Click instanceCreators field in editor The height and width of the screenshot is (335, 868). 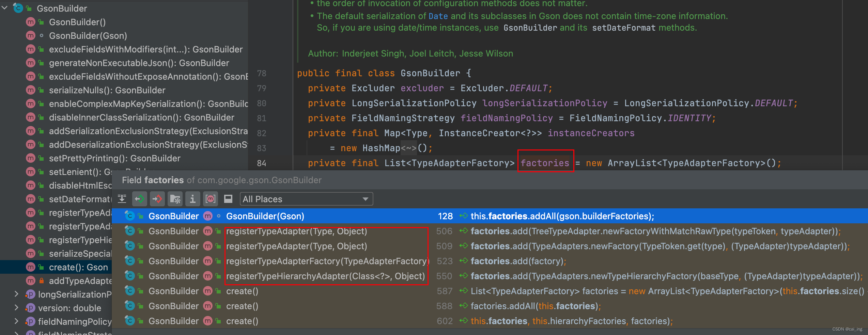click(x=591, y=133)
